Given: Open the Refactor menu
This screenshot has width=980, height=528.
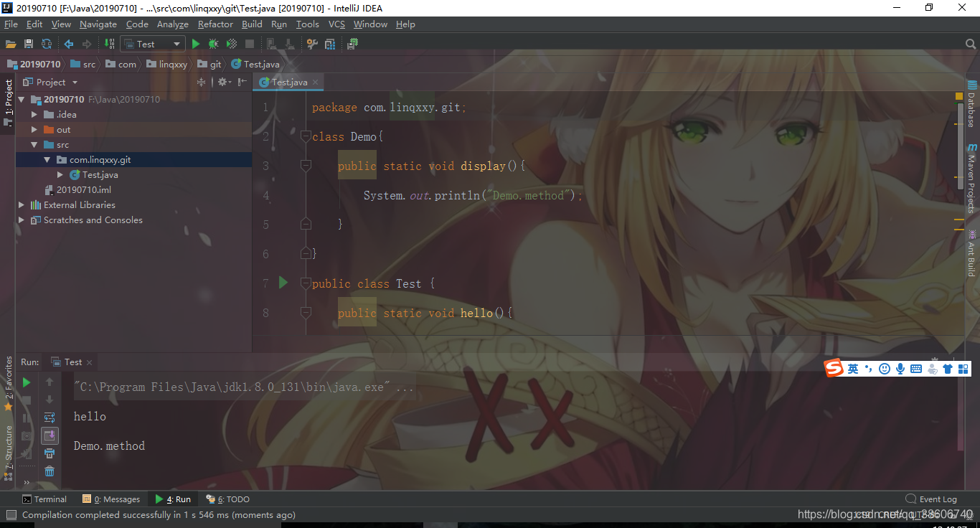Looking at the screenshot, I should [215, 24].
